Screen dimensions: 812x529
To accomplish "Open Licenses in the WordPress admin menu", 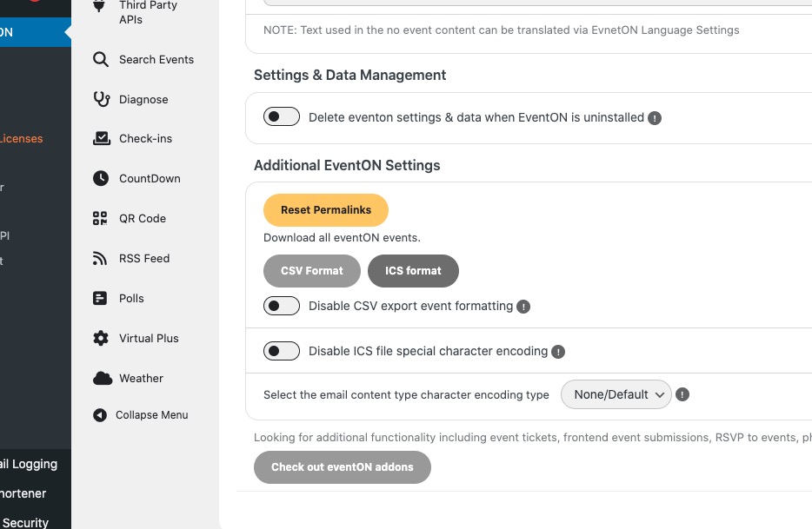I will coord(22,139).
